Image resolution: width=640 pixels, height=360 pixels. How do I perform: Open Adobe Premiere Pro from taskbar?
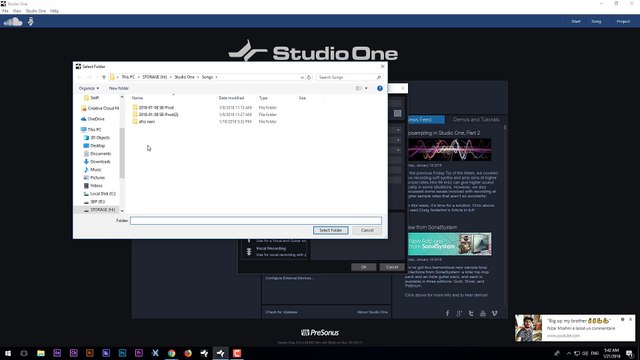coord(139,353)
